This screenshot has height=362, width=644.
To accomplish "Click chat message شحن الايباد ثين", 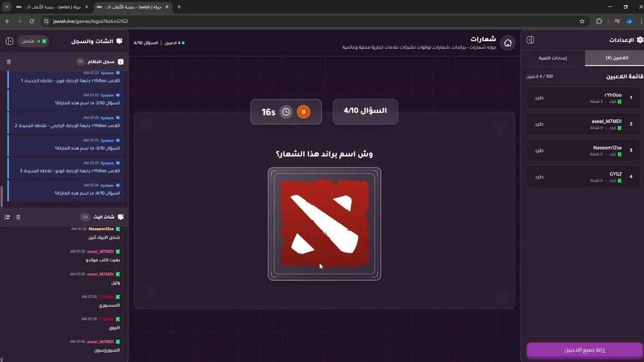I will (104, 237).
